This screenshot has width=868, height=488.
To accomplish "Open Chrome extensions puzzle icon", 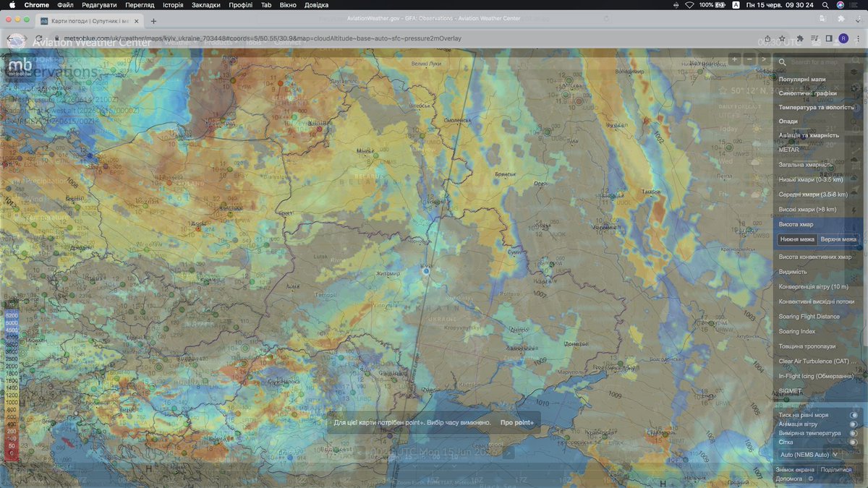I will click(x=801, y=38).
